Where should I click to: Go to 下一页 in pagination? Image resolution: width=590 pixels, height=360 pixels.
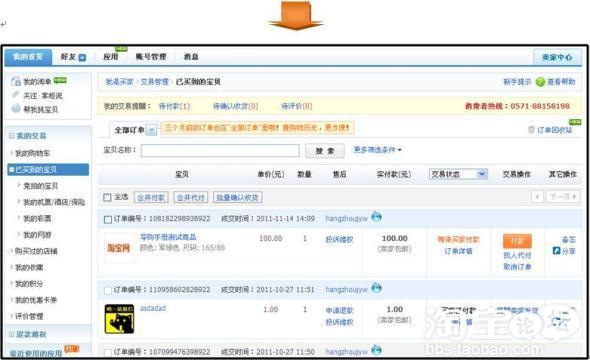click(x=563, y=197)
